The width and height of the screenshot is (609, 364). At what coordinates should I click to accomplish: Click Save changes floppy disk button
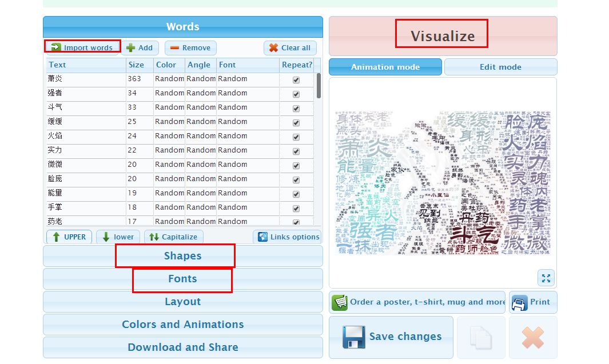tap(391, 337)
